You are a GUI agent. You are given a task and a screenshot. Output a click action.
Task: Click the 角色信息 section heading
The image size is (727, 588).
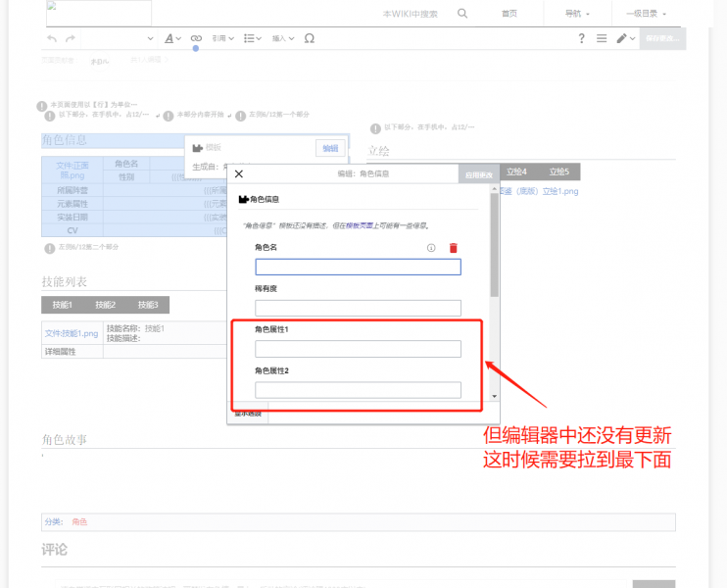pyautogui.click(x=64, y=140)
